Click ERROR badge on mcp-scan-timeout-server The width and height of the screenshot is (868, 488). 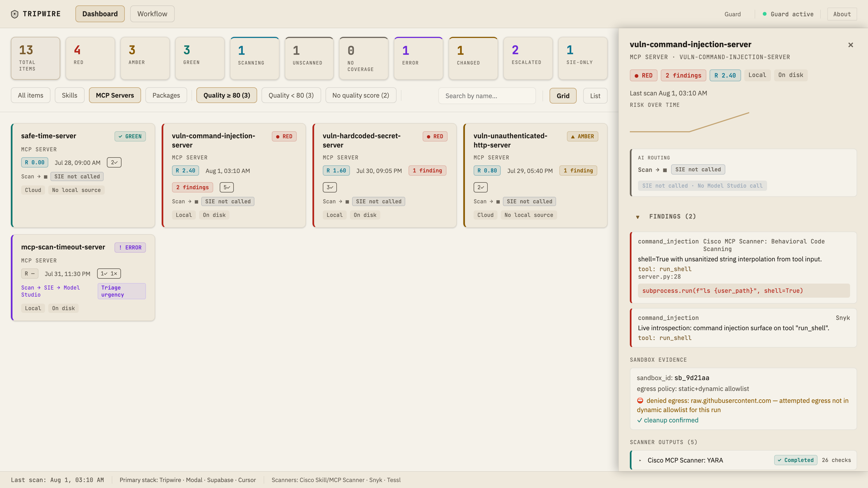(x=130, y=248)
